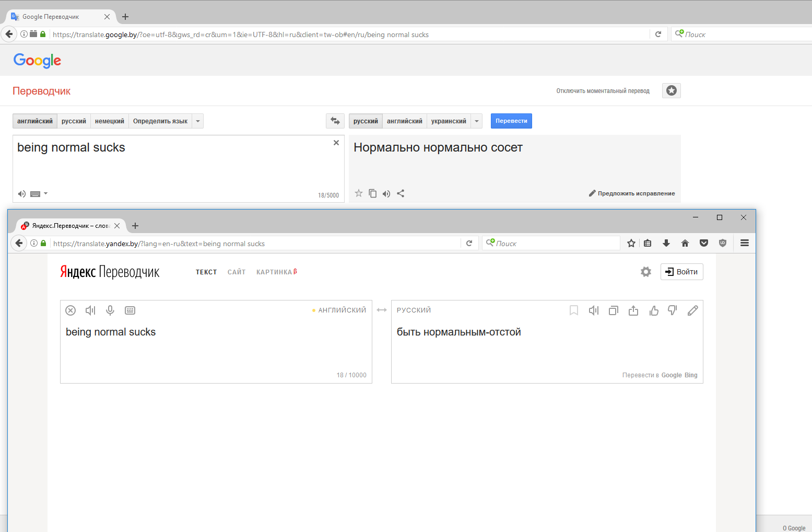Open Google target language dropdown arrow
The height and width of the screenshot is (532, 812).
click(x=477, y=121)
